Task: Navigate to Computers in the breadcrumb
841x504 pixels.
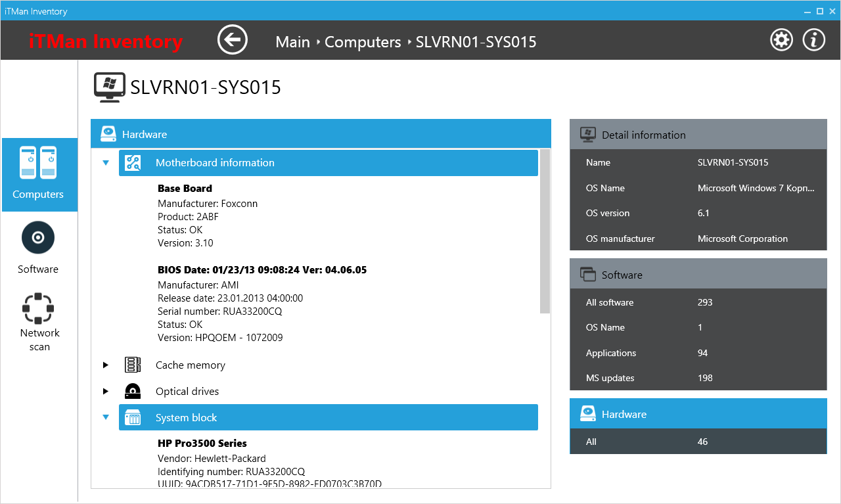Action: coord(363,42)
